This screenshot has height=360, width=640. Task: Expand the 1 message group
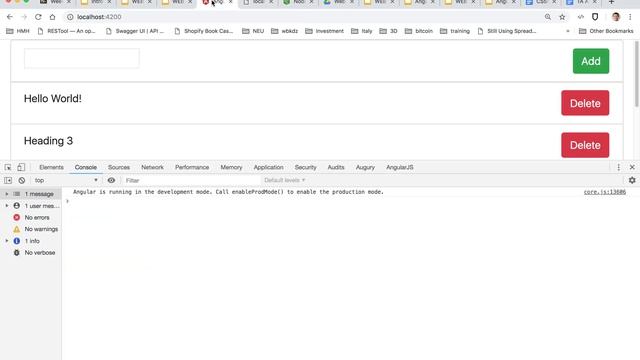(7, 194)
